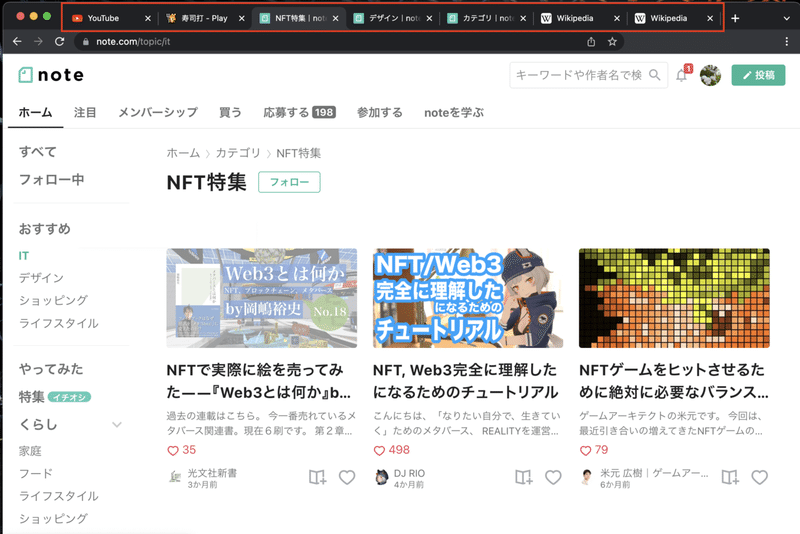Select 家庭 under くらし
800x534 pixels.
click(x=30, y=451)
